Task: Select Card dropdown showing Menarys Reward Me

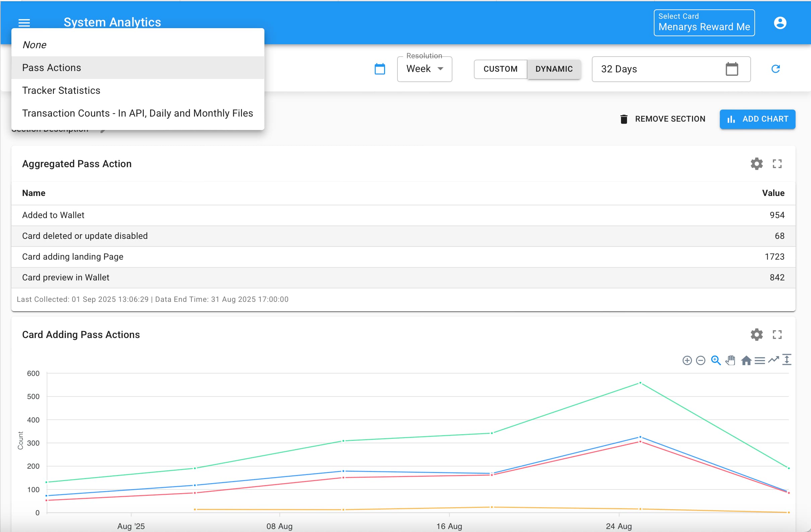Action: pos(704,22)
